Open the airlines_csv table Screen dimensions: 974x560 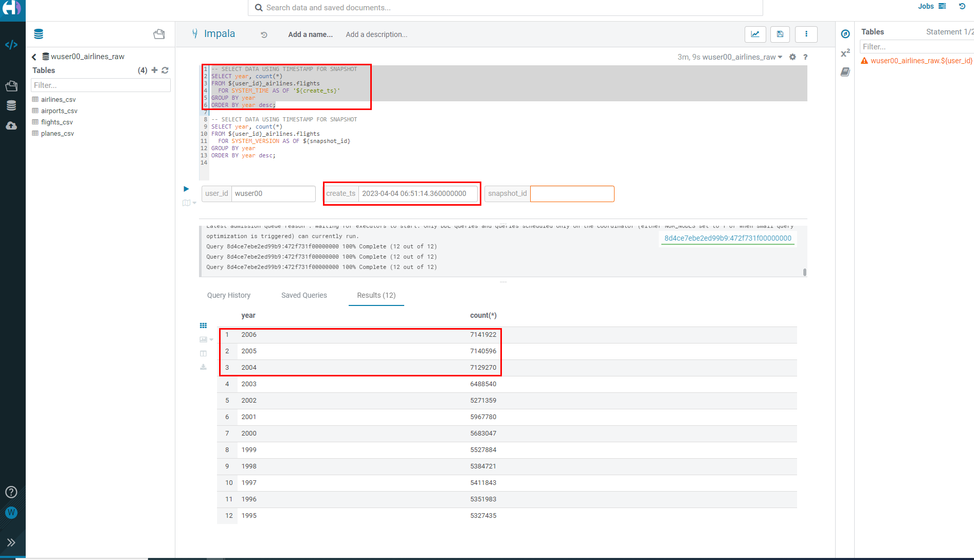click(58, 99)
